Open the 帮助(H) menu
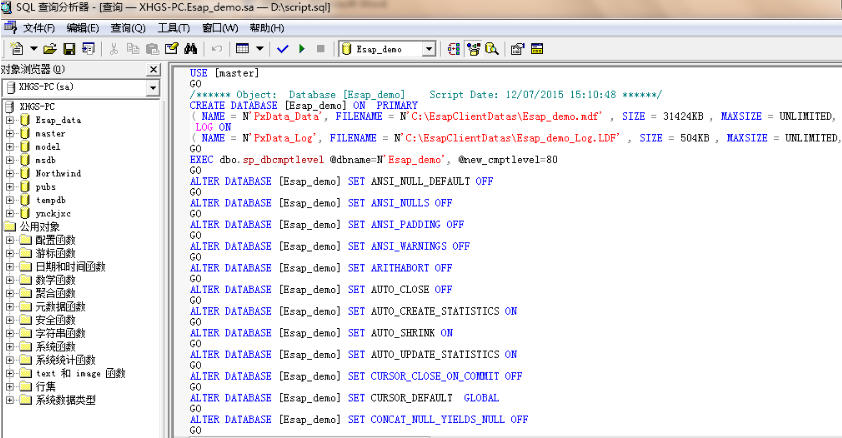Viewport: 842px width, 438px height. 267,28
